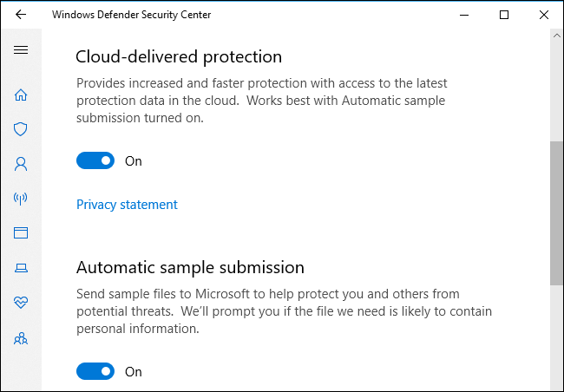Viewport: 564px width, 392px height.
Task: Open Device performance & health heart icon
Action: coord(21,302)
